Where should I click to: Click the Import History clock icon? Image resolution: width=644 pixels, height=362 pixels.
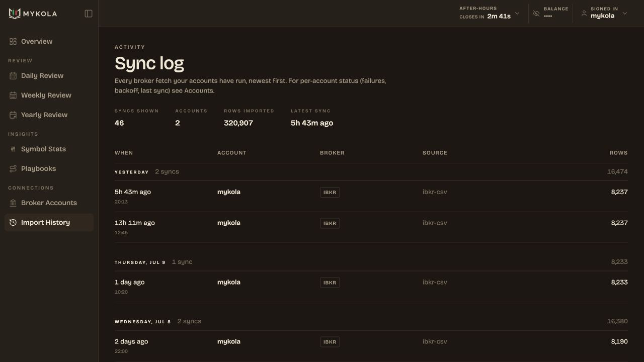tap(13, 222)
